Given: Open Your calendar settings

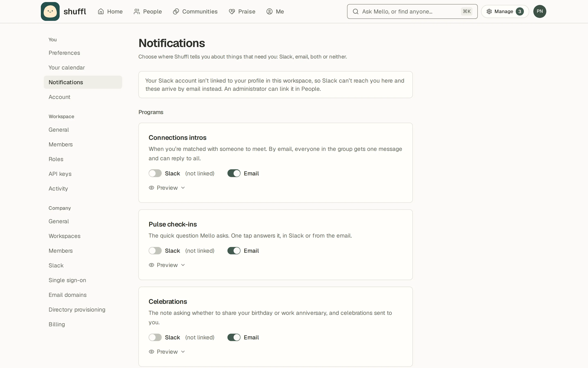Looking at the screenshot, I should point(83,67).
